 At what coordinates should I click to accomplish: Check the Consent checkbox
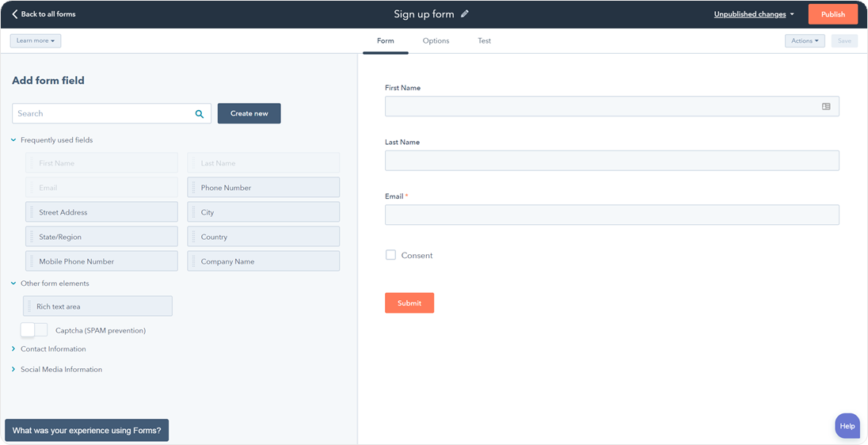390,255
